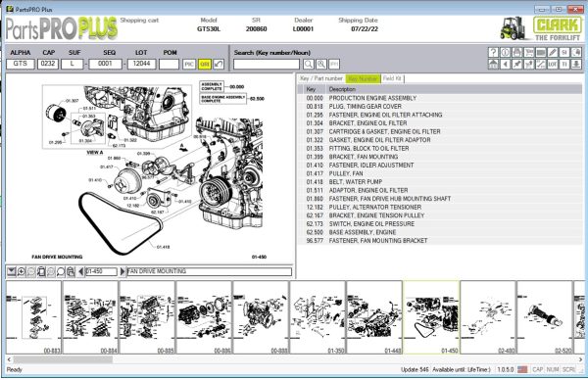Image resolution: width=588 pixels, height=380 pixels.
Task: Click the SEQ field containing 0001
Action: [105, 64]
